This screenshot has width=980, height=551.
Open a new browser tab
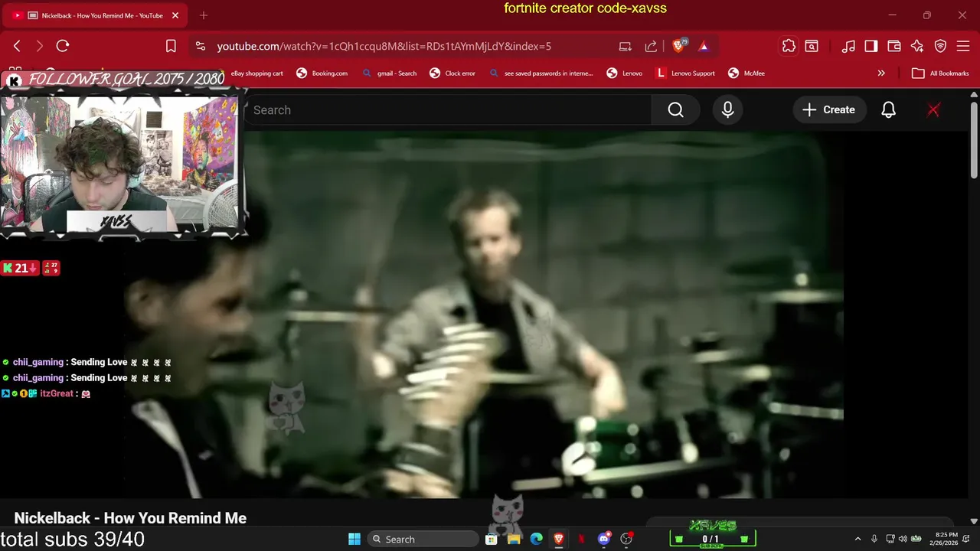(x=203, y=15)
